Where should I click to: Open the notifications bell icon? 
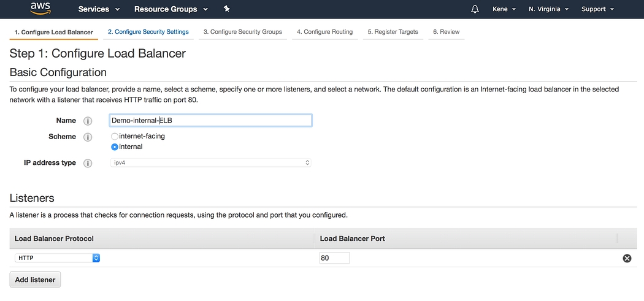point(475,9)
